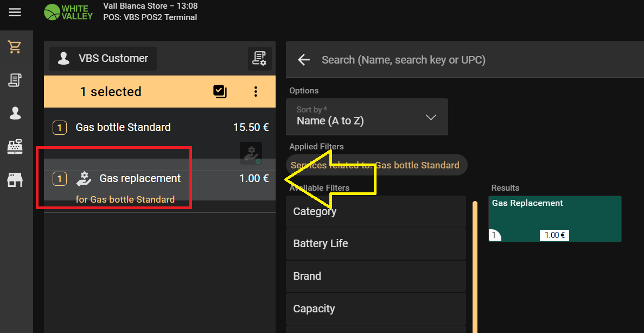Go back using the search bar arrow

click(303, 60)
